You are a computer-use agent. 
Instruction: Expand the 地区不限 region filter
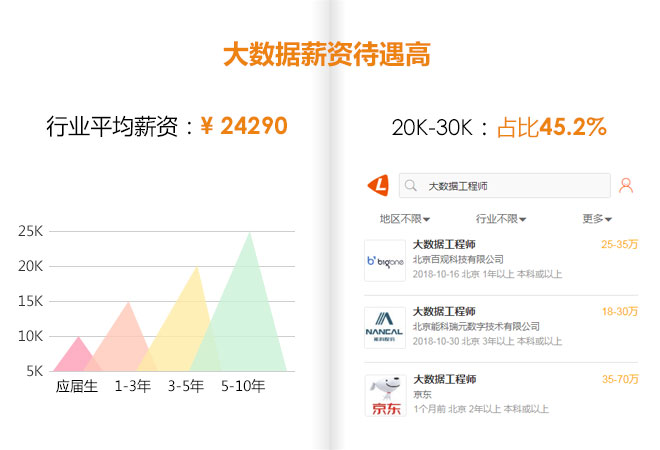404,219
